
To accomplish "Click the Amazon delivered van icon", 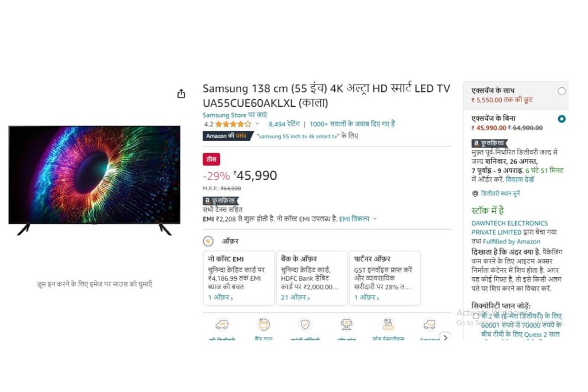I will 430,324.
